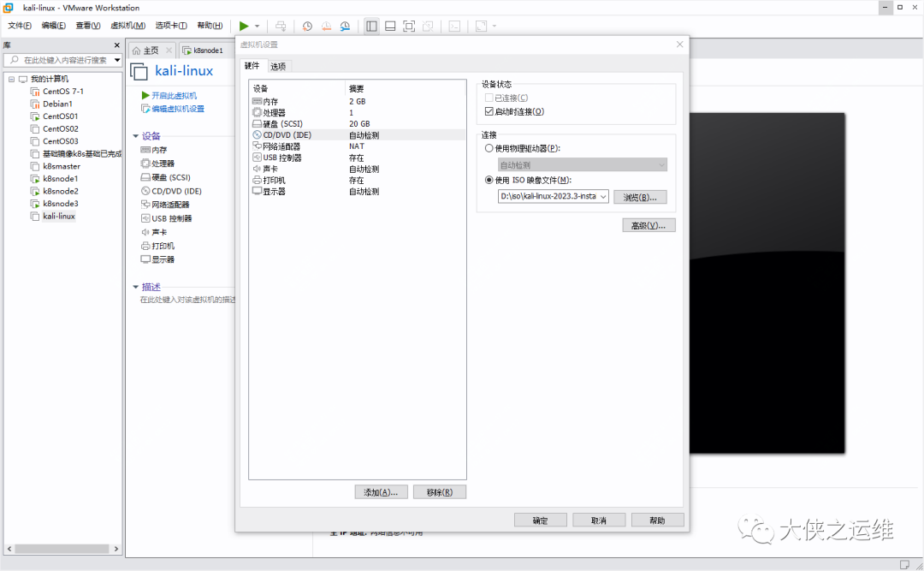Toggle the 启动时连接 checkbox
Viewport: 924px width, 571px height.
(489, 111)
